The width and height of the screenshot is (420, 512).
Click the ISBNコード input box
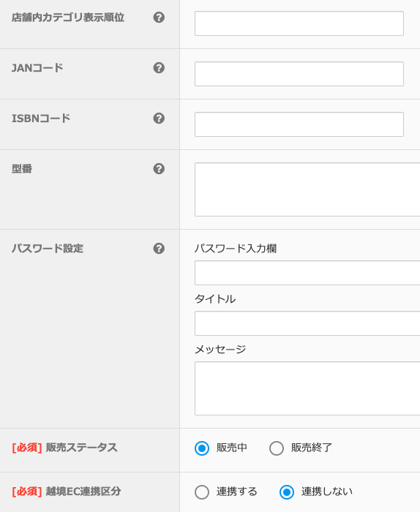point(299,124)
